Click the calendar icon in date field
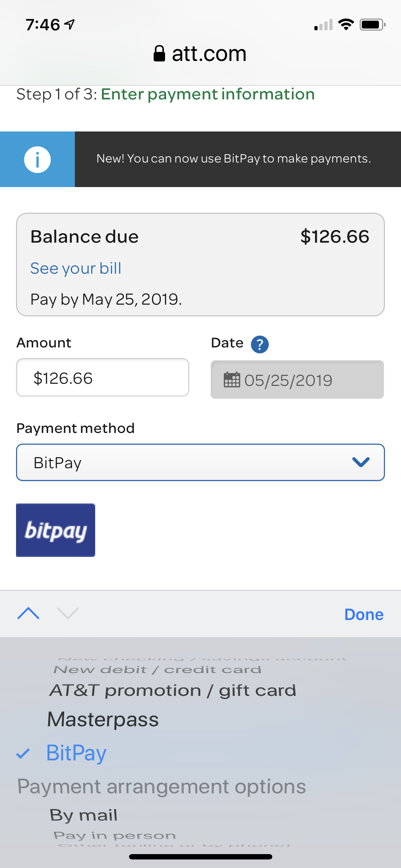 click(232, 379)
